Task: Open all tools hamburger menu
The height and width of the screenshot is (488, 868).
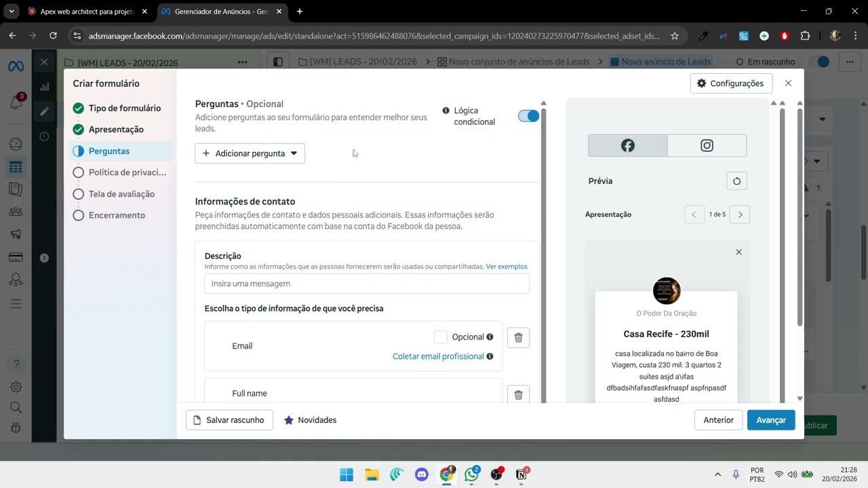Action: (x=16, y=303)
